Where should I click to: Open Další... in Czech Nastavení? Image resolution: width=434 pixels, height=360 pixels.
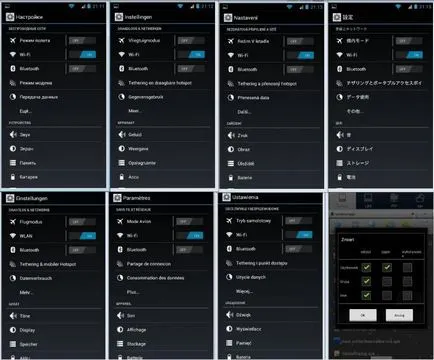pyautogui.click(x=272, y=112)
